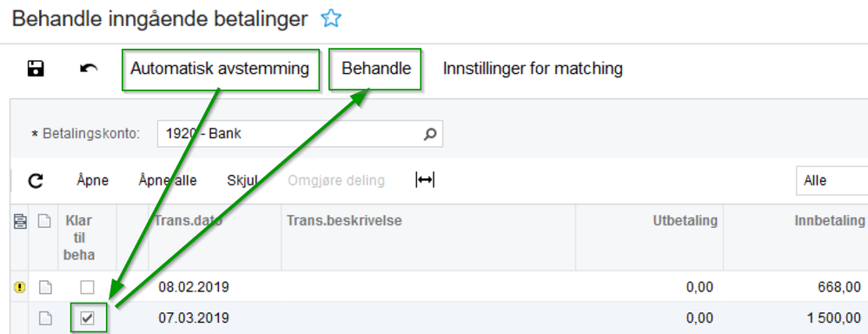Click the save floppy disk icon
Image resolution: width=868 pixels, height=334 pixels.
coord(36,69)
